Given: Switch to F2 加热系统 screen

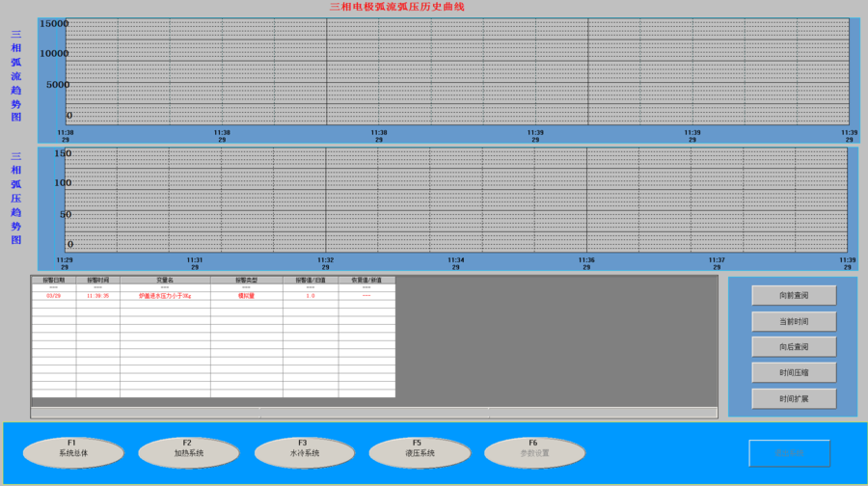Looking at the screenshot, I should (x=189, y=452).
